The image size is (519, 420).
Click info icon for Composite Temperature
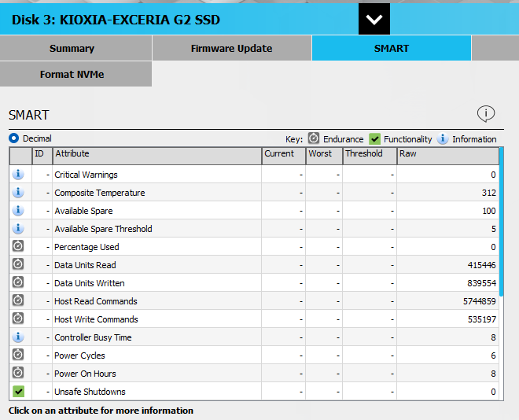click(x=18, y=192)
